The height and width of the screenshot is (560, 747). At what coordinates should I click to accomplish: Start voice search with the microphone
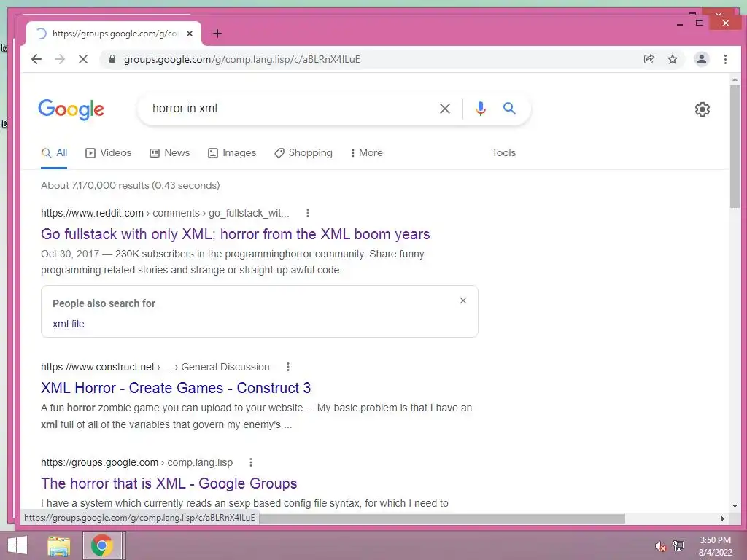(x=481, y=109)
